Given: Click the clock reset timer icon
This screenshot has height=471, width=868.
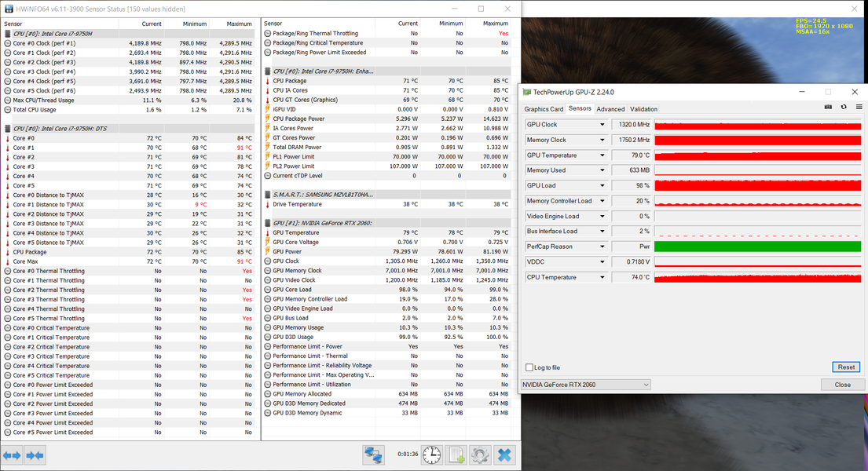Looking at the screenshot, I should [x=431, y=455].
